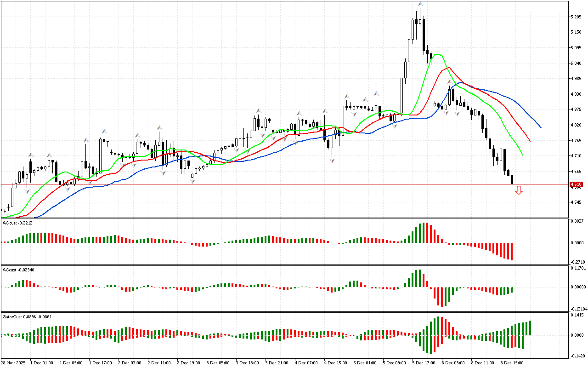
Task: Click the last black candle at the price line
Action: [512, 179]
